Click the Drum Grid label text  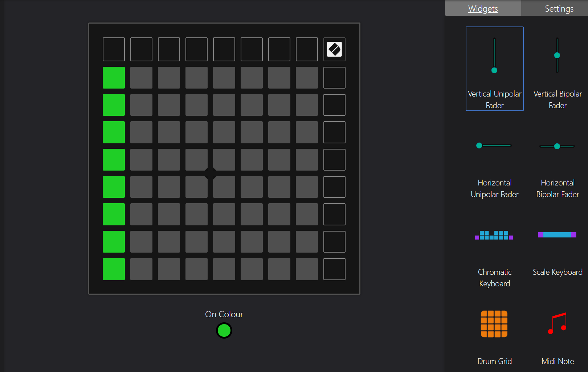tap(494, 361)
